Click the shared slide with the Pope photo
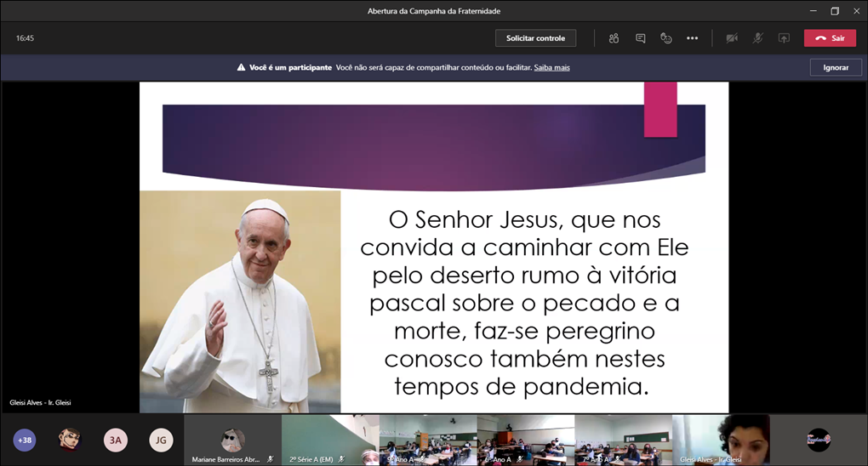This screenshot has height=466, width=868. pos(434,247)
